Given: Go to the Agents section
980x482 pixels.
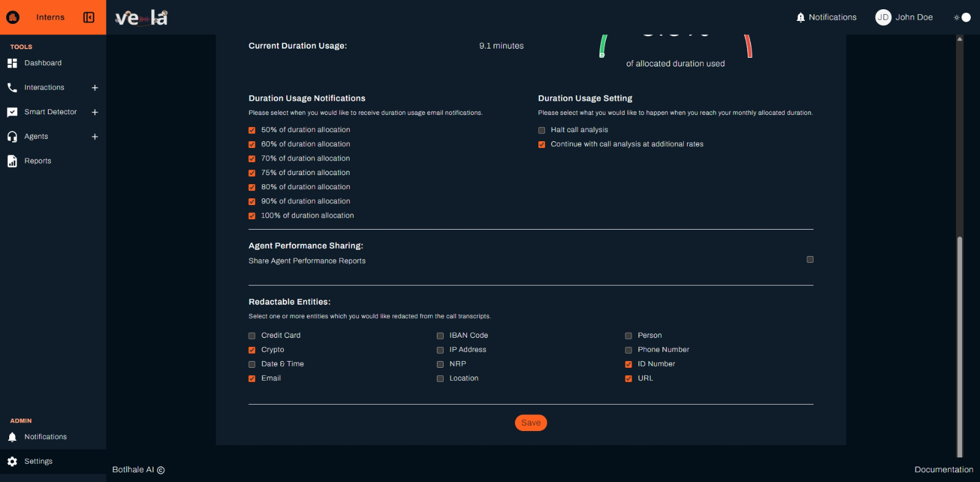Looking at the screenshot, I should (x=53, y=137).
